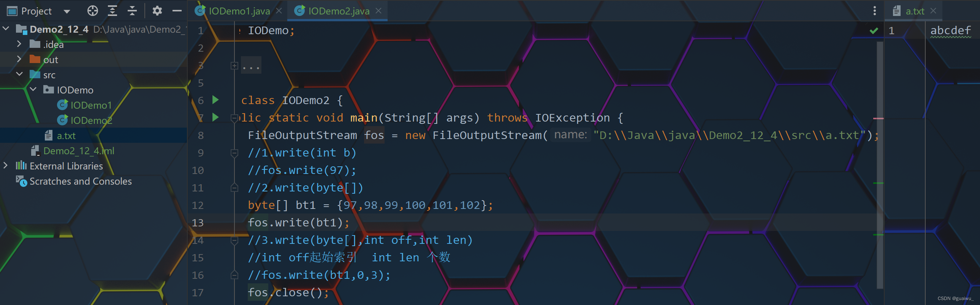Run class IODemo2 from gutter arrow

coord(215,100)
